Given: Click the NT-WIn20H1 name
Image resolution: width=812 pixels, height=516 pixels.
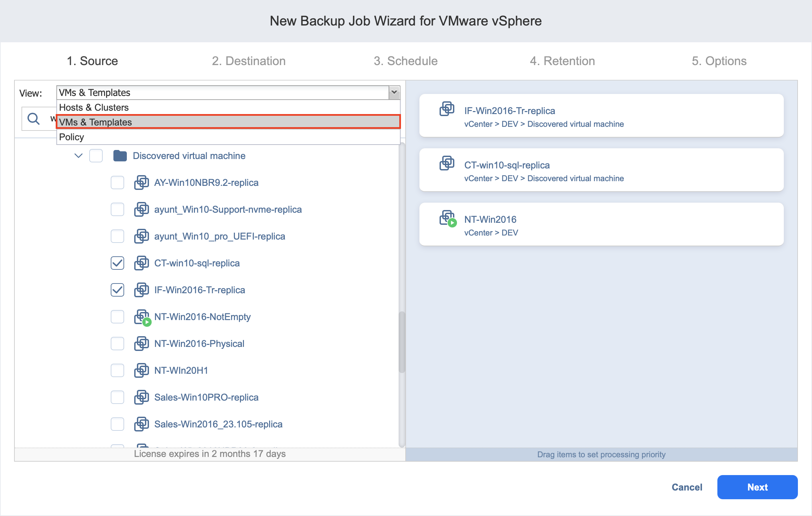Looking at the screenshot, I should [x=181, y=370].
